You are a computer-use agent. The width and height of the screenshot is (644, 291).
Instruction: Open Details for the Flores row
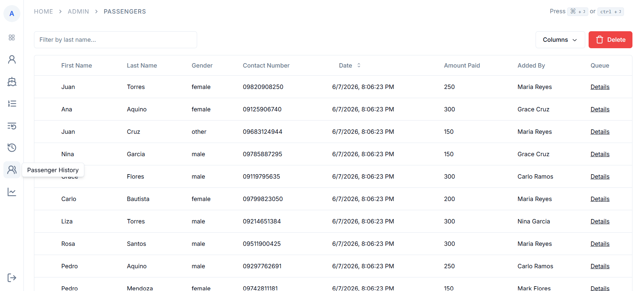point(600,177)
